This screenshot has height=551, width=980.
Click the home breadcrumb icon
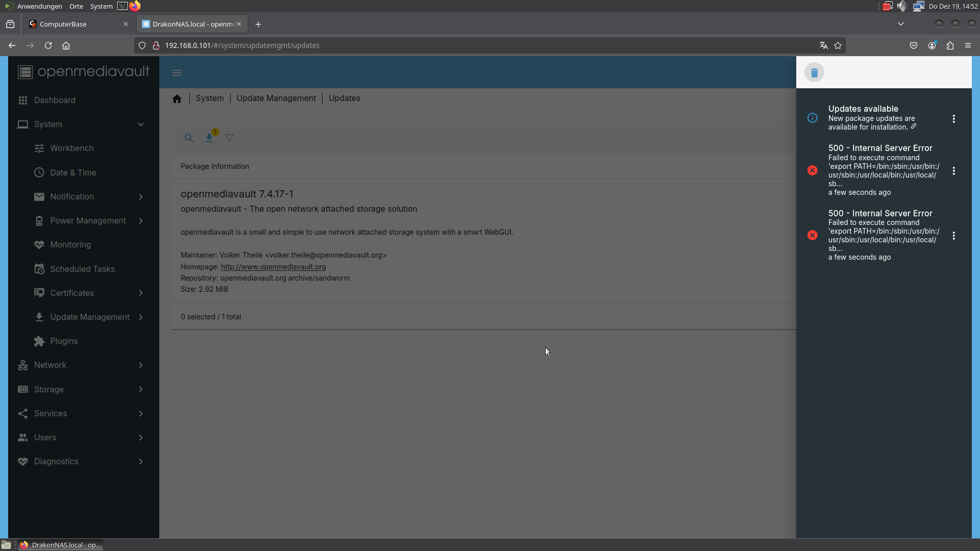177,98
